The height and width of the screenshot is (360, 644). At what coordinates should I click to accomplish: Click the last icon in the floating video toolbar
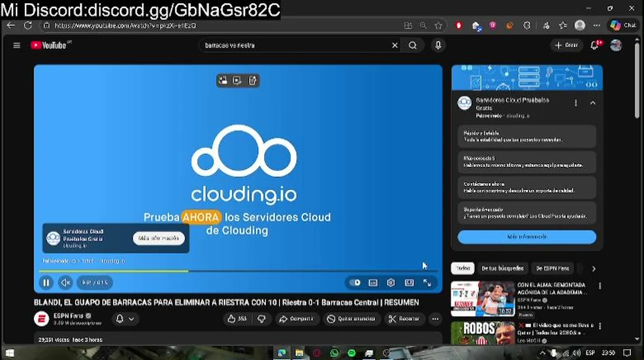252,80
